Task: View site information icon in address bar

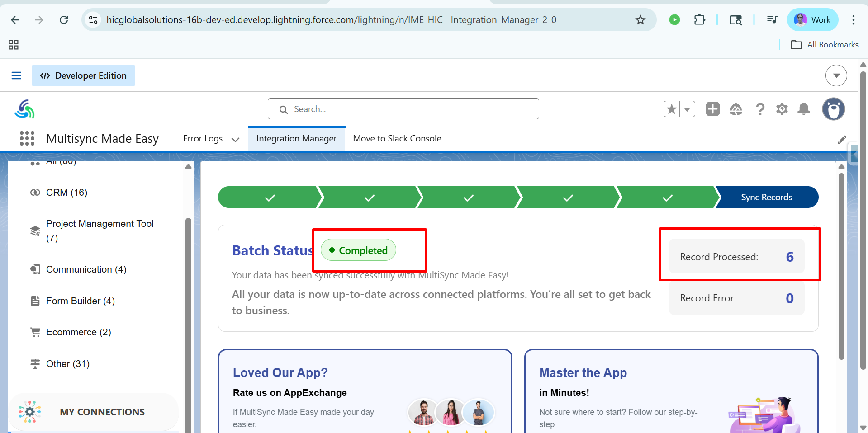Action: tap(93, 20)
